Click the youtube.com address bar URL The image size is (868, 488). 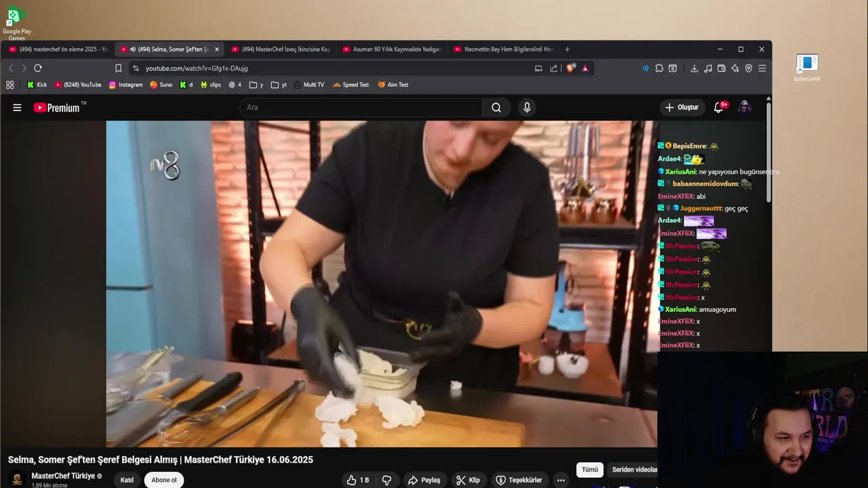(197, 68)
